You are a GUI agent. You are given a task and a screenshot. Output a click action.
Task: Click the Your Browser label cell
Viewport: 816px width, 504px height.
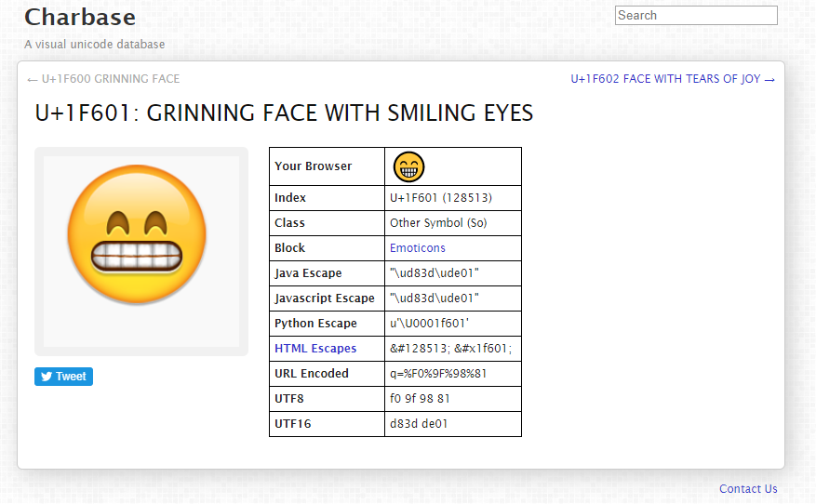[327, 166]
